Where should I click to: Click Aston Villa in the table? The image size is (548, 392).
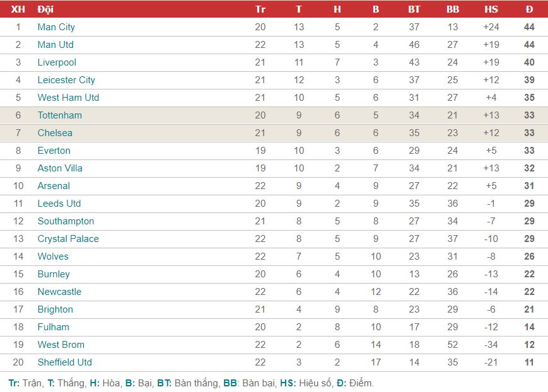(x=60, y=168)
